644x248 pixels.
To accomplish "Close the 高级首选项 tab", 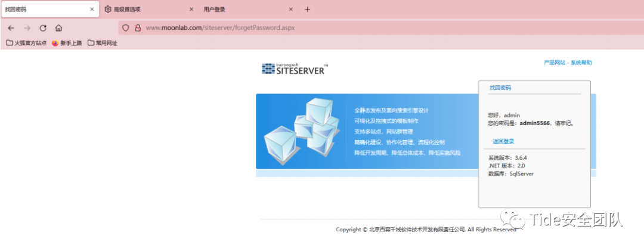I will point(191,10).
